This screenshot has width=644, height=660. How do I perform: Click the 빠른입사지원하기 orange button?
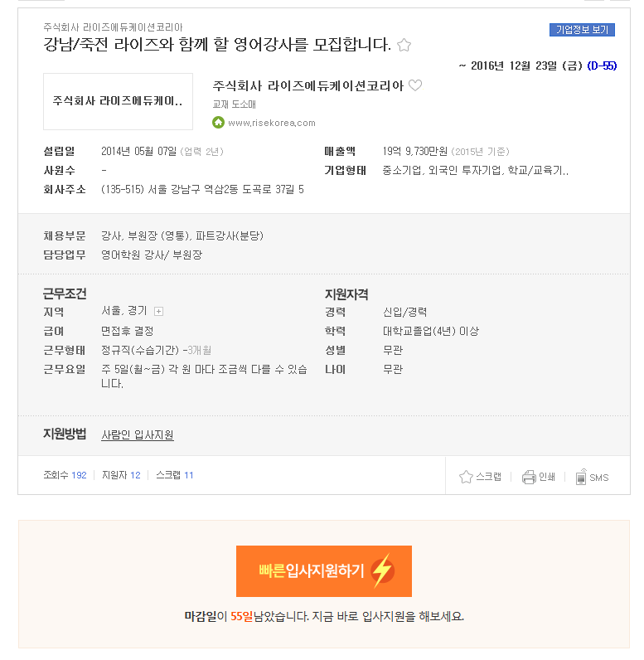pos(324,571)
